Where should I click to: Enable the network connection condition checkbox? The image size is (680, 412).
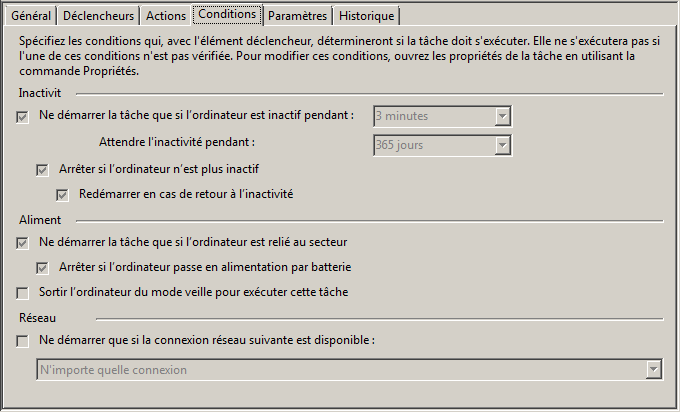23,340
